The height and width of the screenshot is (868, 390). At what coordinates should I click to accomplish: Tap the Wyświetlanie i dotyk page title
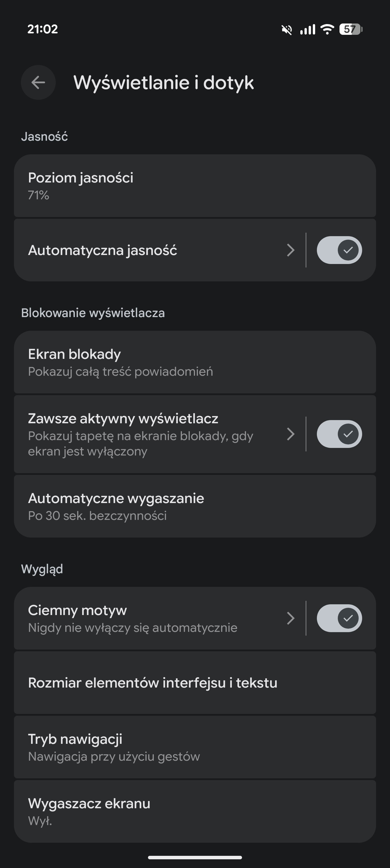tap(163, 83)
